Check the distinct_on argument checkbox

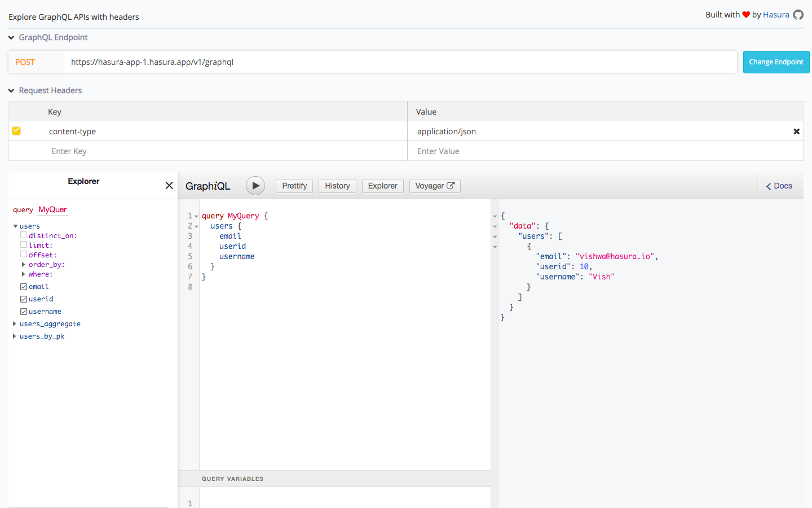click(24, 235)
